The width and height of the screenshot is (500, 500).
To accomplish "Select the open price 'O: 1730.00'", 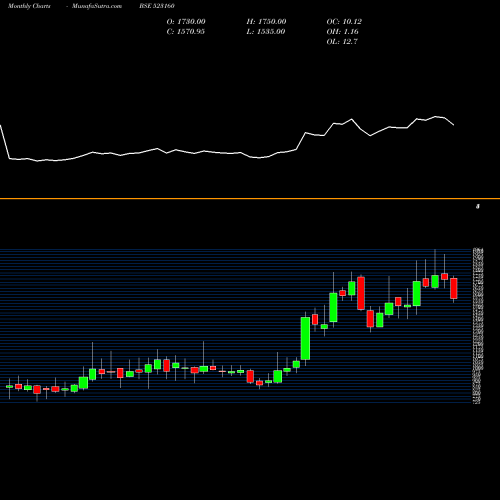I will pyautogui.click(x=186, y=22).
